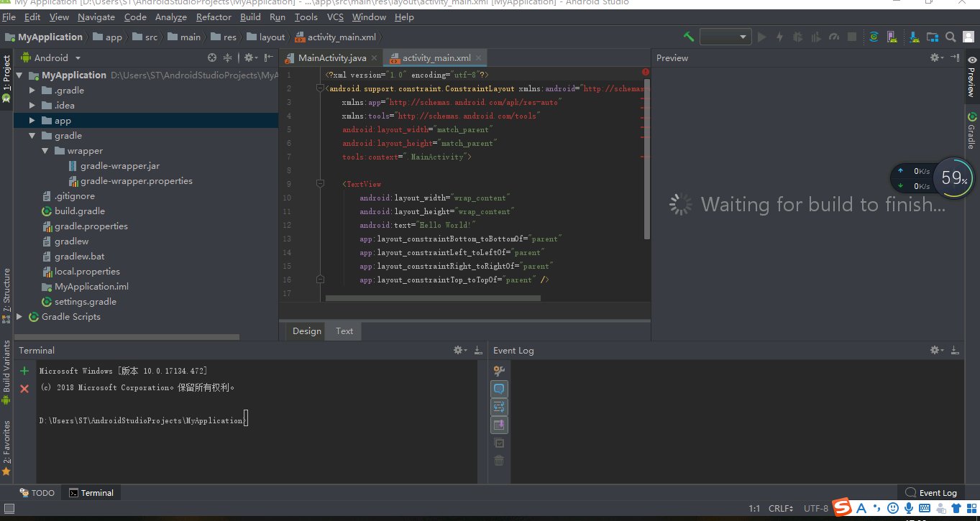This screenshot has width=980, height=521.
Task: Click Event Log wrench settings icon
Action: (499, 371)
